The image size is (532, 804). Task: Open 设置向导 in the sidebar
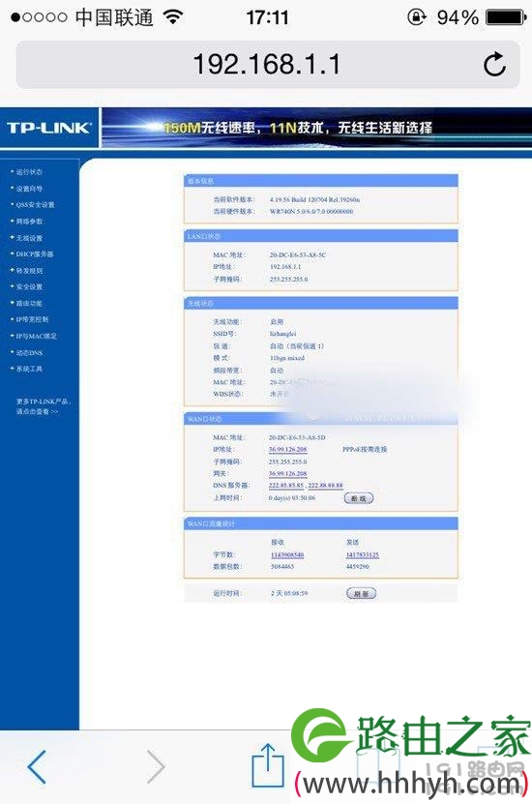point(29,189)
